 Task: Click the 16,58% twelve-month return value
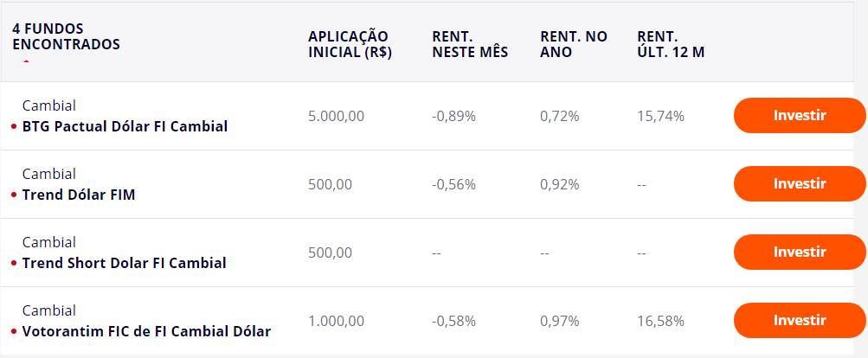660,321
